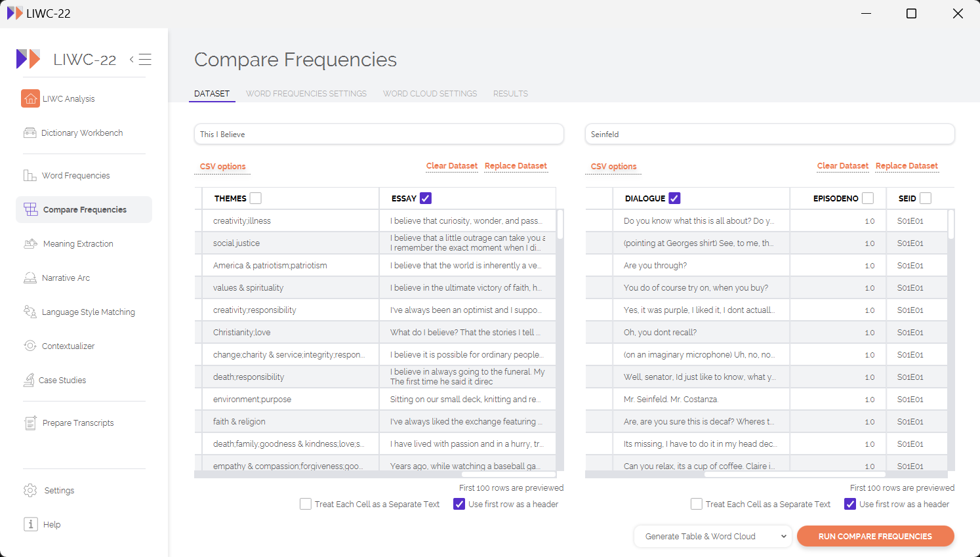Minimize the LIWC-22 window

pos(866,13)
